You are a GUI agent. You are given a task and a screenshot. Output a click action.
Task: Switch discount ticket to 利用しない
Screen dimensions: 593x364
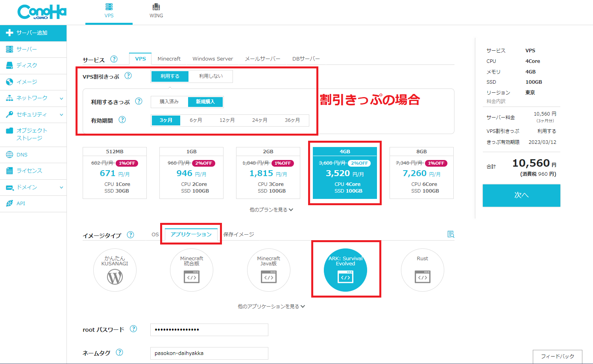[x=211, y=76]
